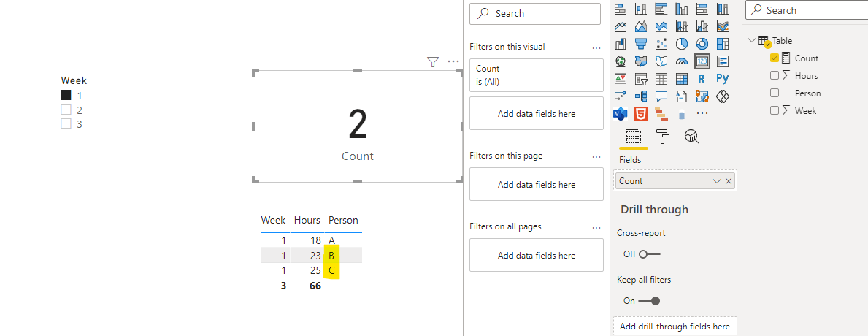Open Filters on this visual options
Image resolution: width=868 pixels, height=336 pixels.
(x=596, y=47)
